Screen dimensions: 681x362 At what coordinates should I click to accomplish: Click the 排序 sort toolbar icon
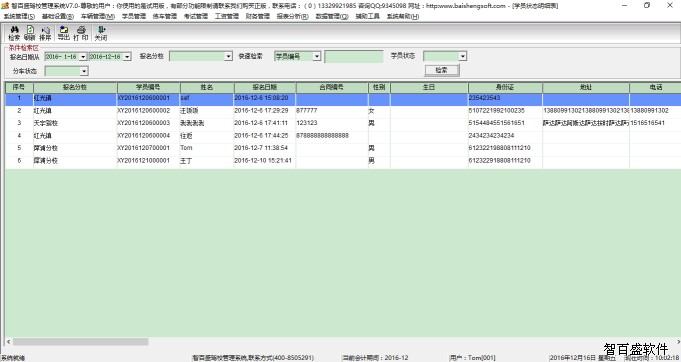pyautogui.click(x=45, y=33)
